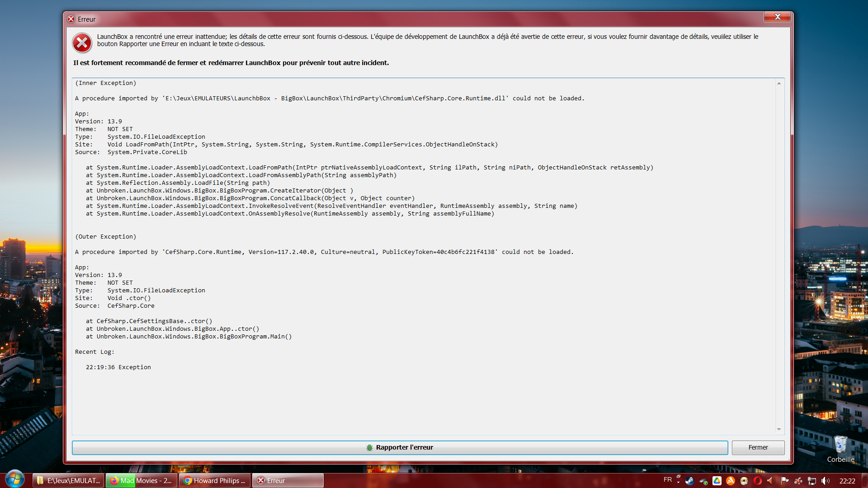868x488 pixels.
Task: Click the bug icon on the report button
Action: coord(369,447)
